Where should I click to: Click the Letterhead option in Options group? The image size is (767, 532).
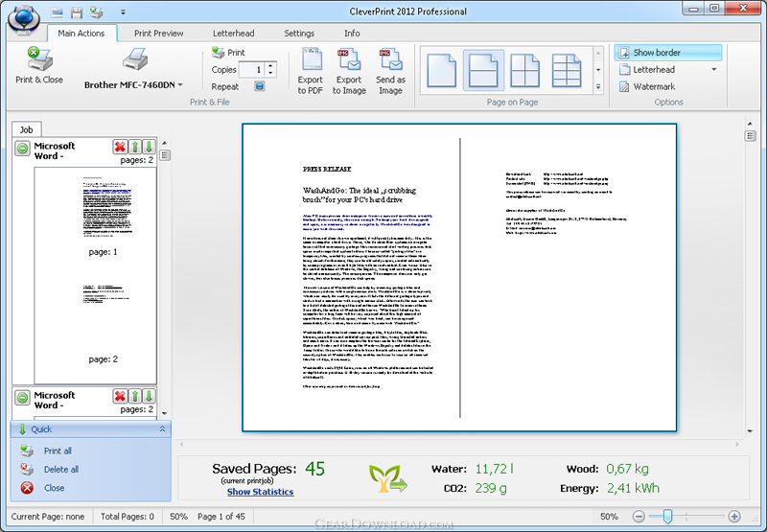point(648,69)
